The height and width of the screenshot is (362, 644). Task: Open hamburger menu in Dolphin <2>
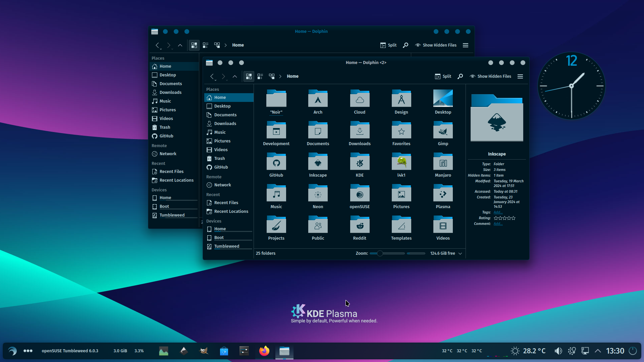(520, 76)
